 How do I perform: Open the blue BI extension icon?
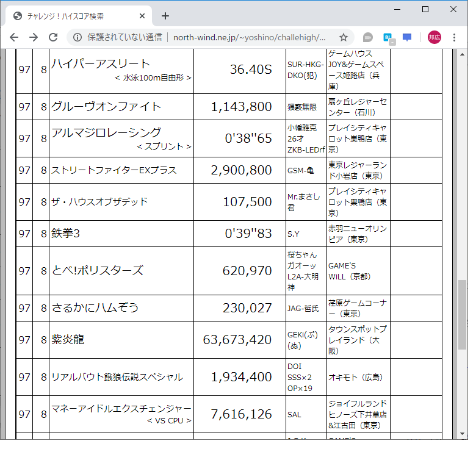[x=389, y=38]
